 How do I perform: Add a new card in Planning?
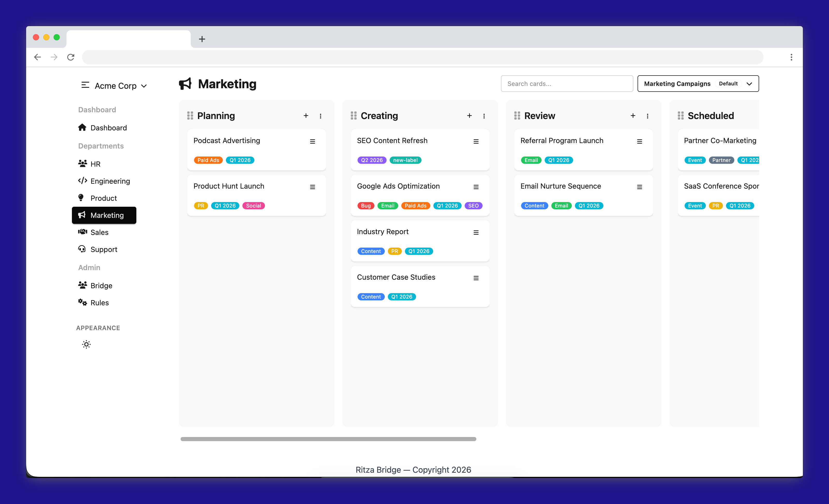point(306,115)
